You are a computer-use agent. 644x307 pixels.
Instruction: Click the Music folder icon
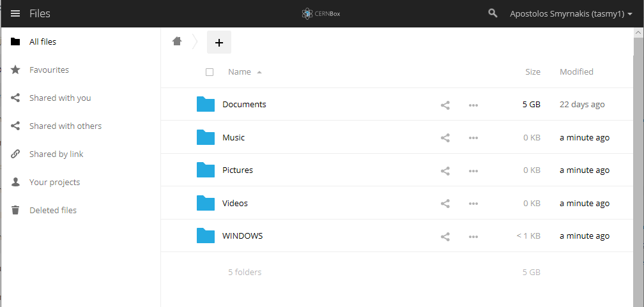pyautogui.click(x=206, y=137)
